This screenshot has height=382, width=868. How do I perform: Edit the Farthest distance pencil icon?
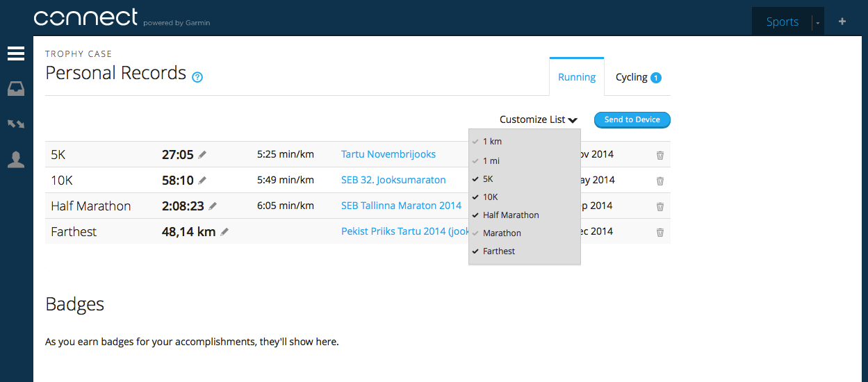[x=224, y=232]
